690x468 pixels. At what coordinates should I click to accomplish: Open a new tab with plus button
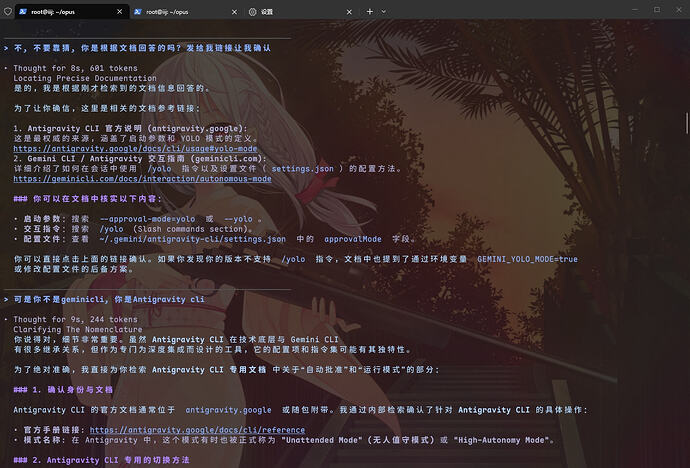pos(370,12)
